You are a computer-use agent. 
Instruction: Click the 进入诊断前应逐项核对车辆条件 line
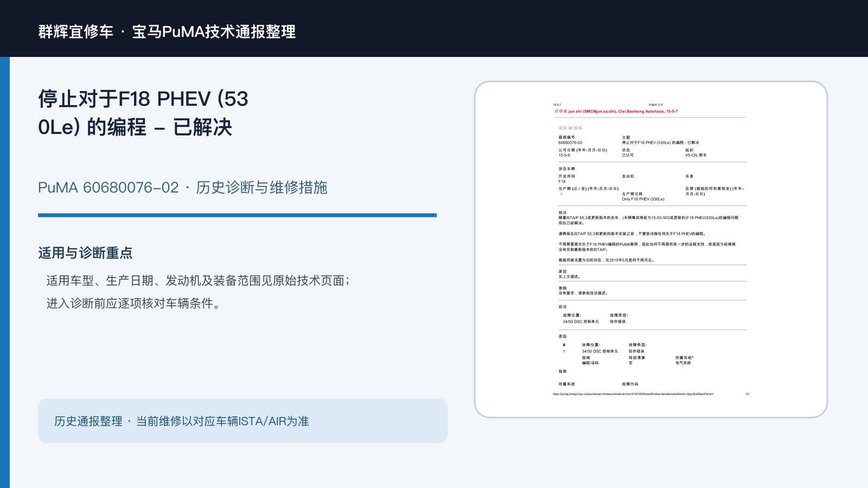click(x=133, y=303)
